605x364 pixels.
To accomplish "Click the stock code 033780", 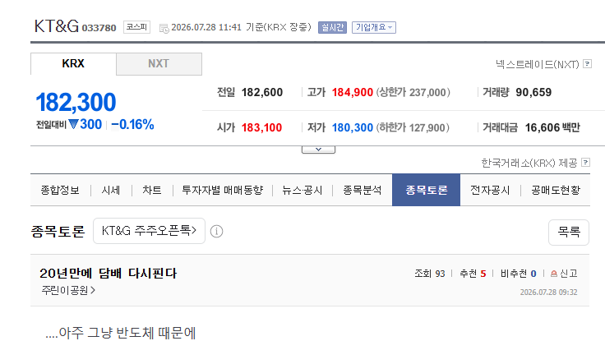I will (99, 28).
